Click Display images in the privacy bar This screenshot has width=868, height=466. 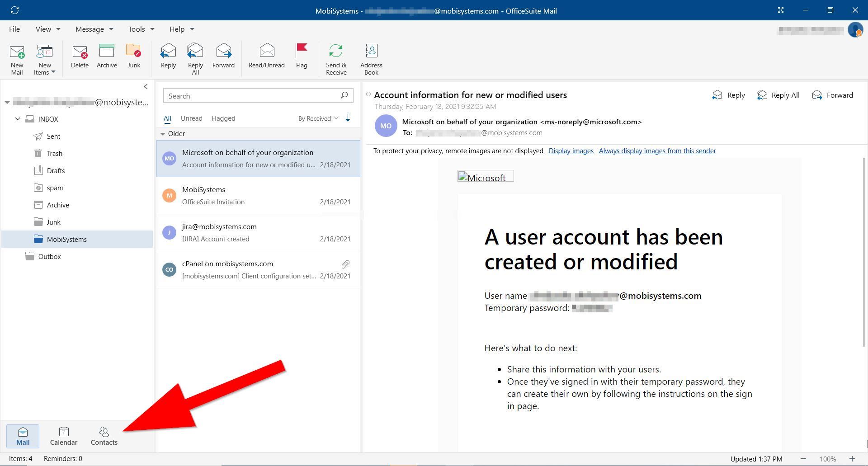(x=571, y=151)
